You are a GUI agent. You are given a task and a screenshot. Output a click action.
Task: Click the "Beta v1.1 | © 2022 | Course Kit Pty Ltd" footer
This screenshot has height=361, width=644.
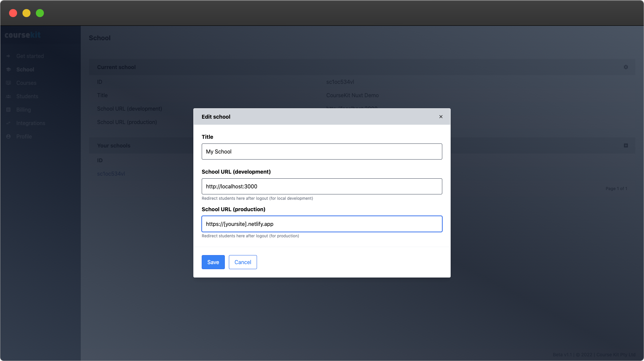[594, 355]
